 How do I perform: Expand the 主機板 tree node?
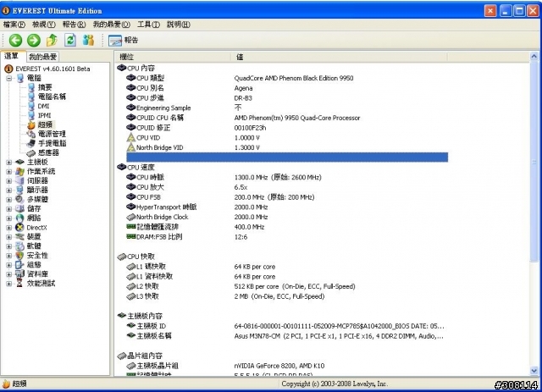9,162
